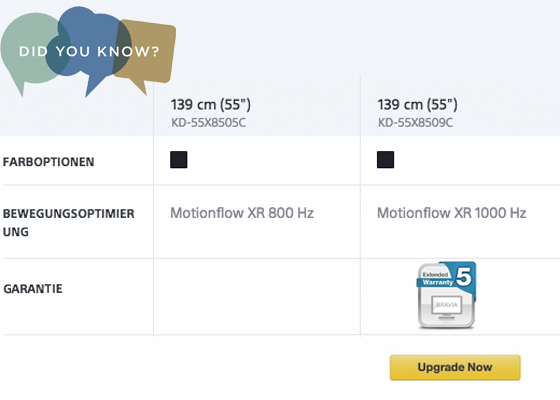This screenshot has width=560, height=400.
Task: Select black color swatch for KD-55X8505C
Action: pyautogui.click(x=179, y=160)
